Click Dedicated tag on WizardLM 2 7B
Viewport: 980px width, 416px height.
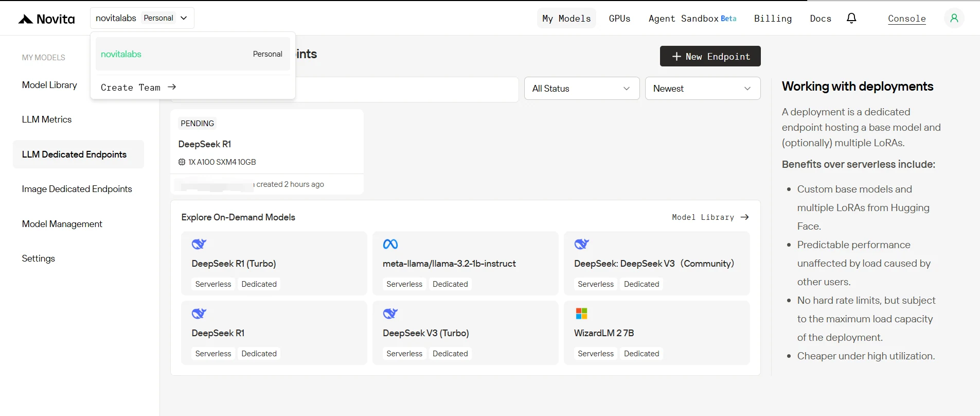point(642,354)
